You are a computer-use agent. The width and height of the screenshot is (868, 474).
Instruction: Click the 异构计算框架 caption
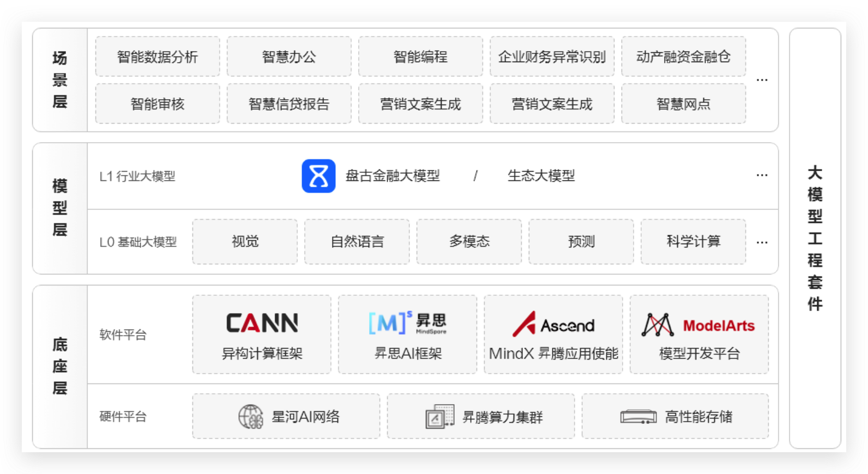click(x=262, y=354)
